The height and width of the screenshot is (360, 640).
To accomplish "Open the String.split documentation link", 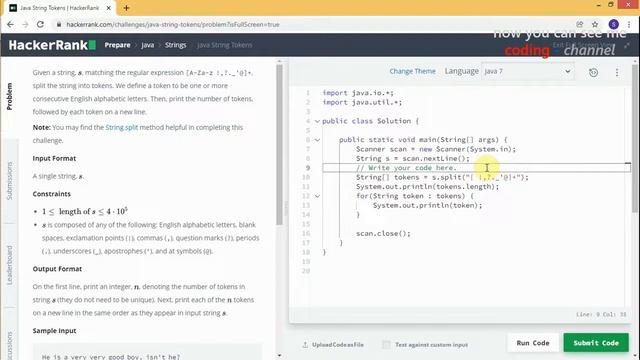I will 122,127.
